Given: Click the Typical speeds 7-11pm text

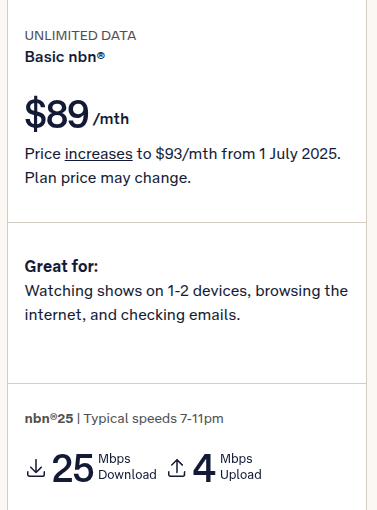Looking at the screenshot, I should coord(153,419).
